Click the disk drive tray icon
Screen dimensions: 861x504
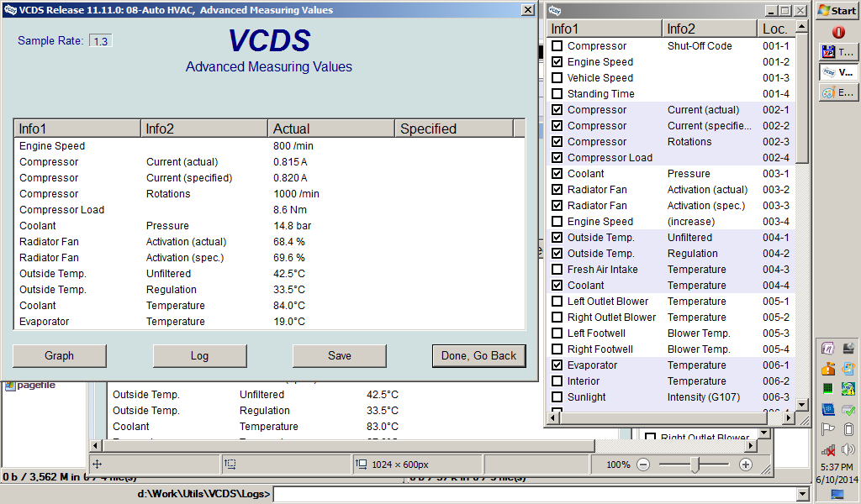[x=848, y=349]
